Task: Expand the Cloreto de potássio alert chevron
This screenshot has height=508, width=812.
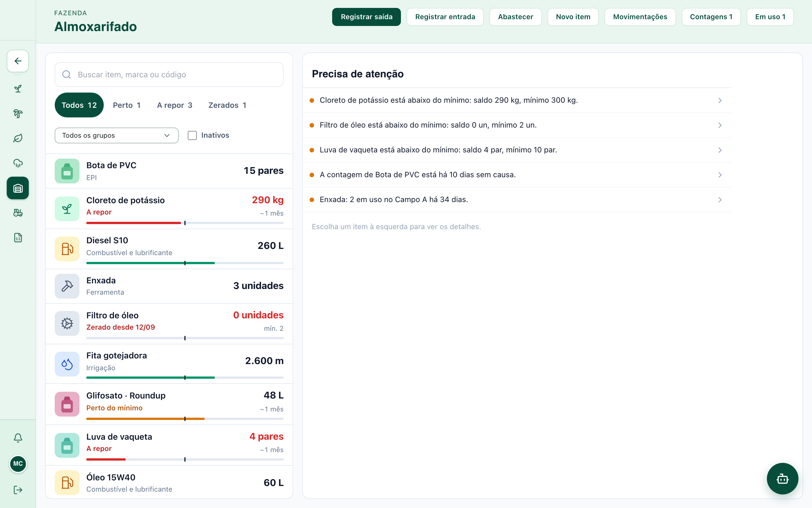Action: [720, 100]
